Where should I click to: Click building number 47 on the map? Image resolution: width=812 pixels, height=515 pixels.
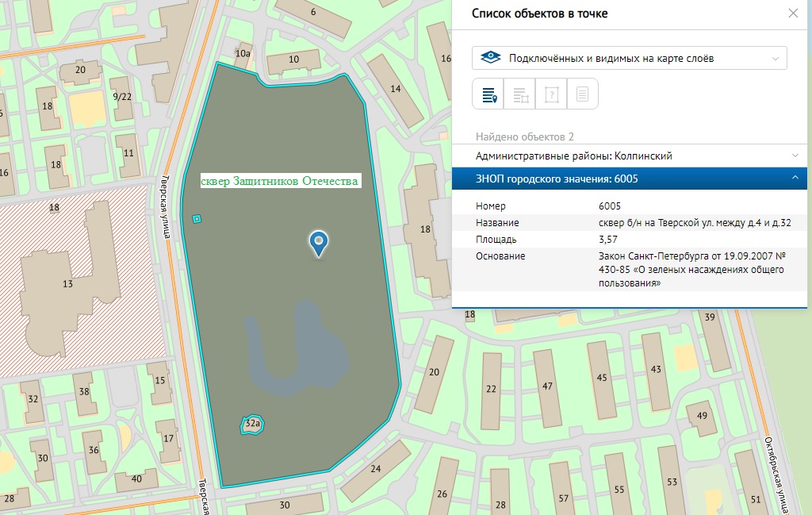[547, 386]
